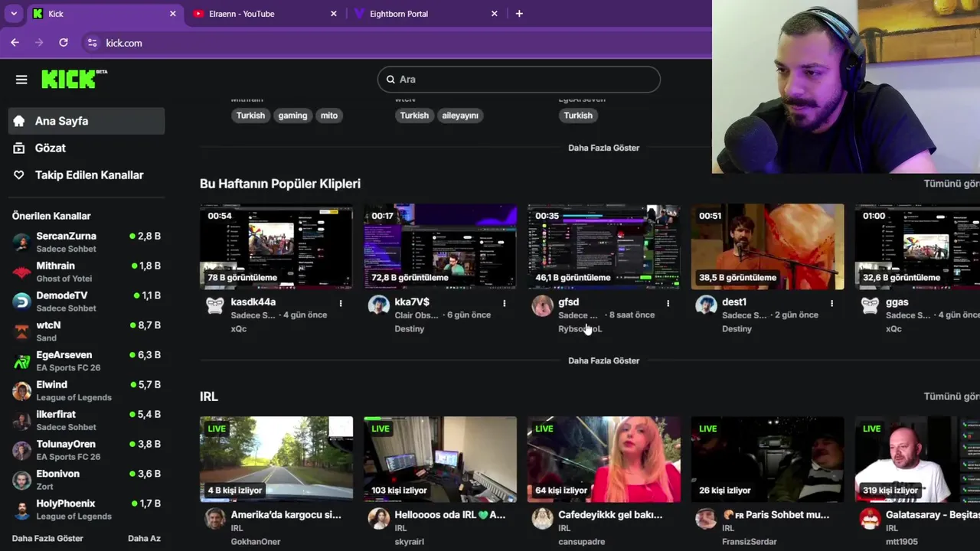980x551 pixels.
Task: Open kka7V$ clip author avatar
Action: 379,305
